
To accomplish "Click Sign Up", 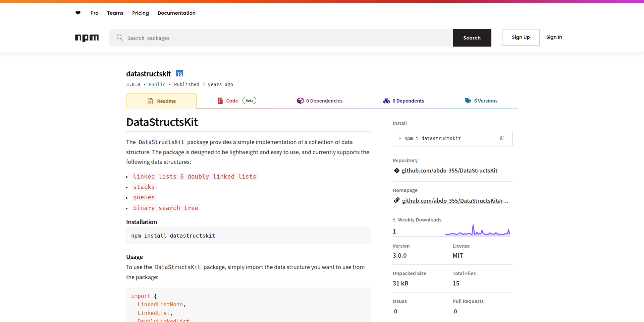I will tap(521, 37).
